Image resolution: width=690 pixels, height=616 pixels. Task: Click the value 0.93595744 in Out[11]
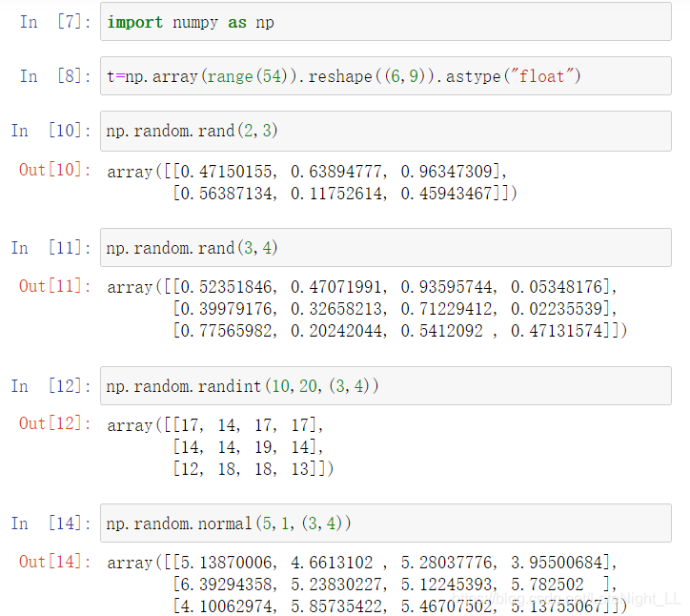(x=446, y=287)
